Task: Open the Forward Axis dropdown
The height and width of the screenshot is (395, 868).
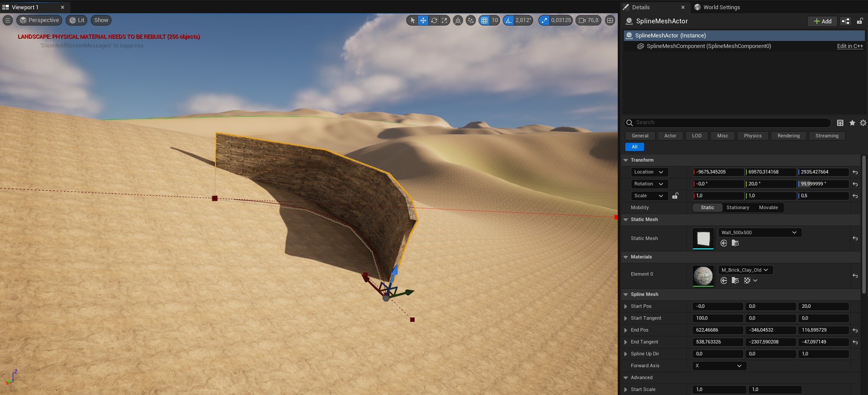Action: click(x=719, y=365)
